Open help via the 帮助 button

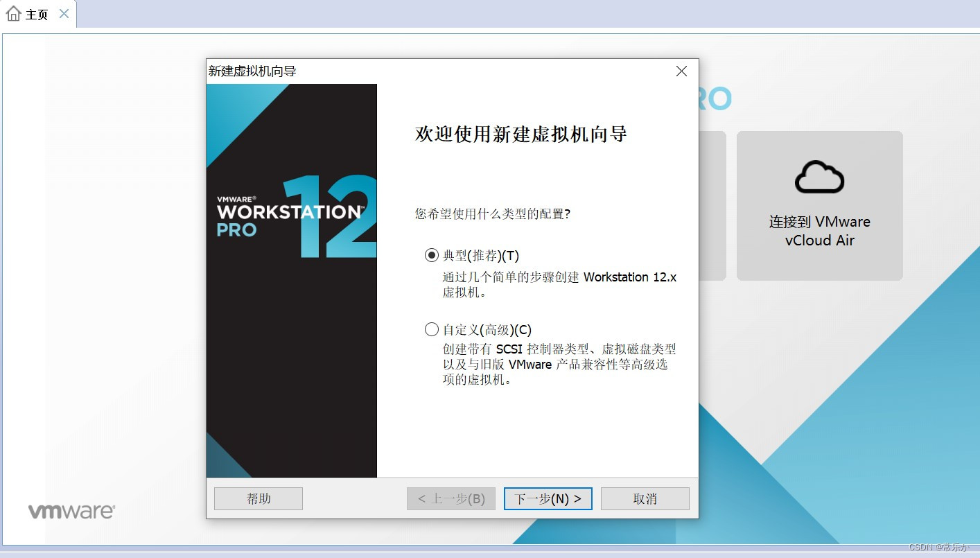259,499
